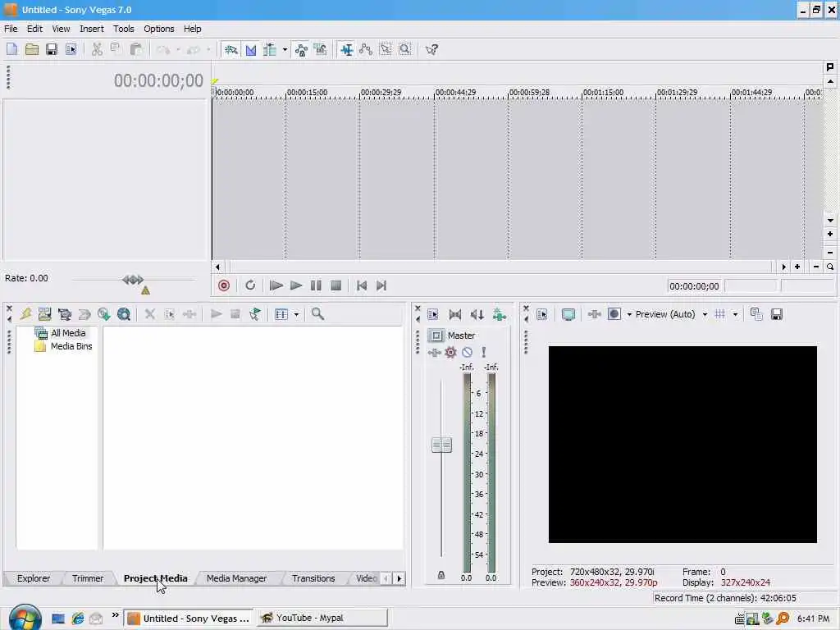Image resolution: width=840 pixels, height=630 pixels.
Task: Select the Normal Edit tool
Action: click(x=347, y=50)
